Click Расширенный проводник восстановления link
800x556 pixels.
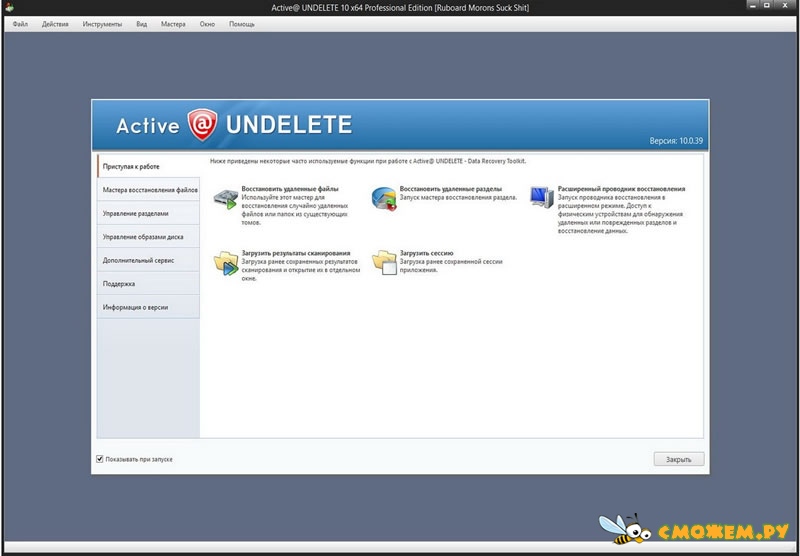click(x=621, y=189)
